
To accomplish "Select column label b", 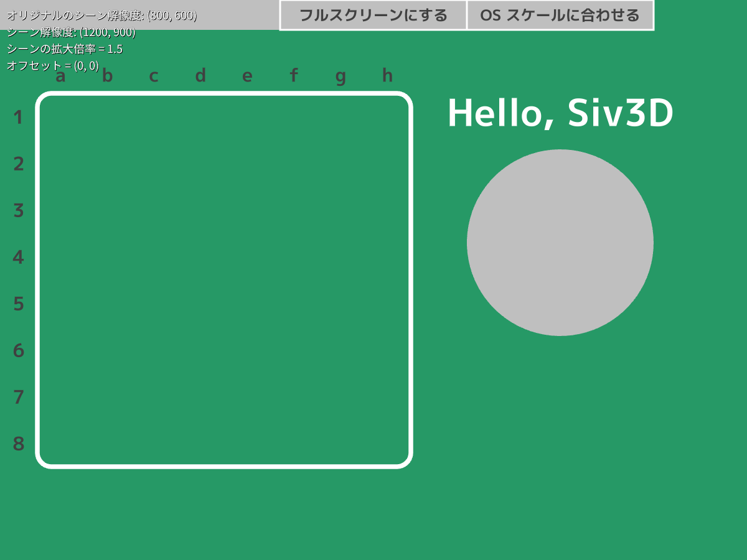I will point(107,75).
